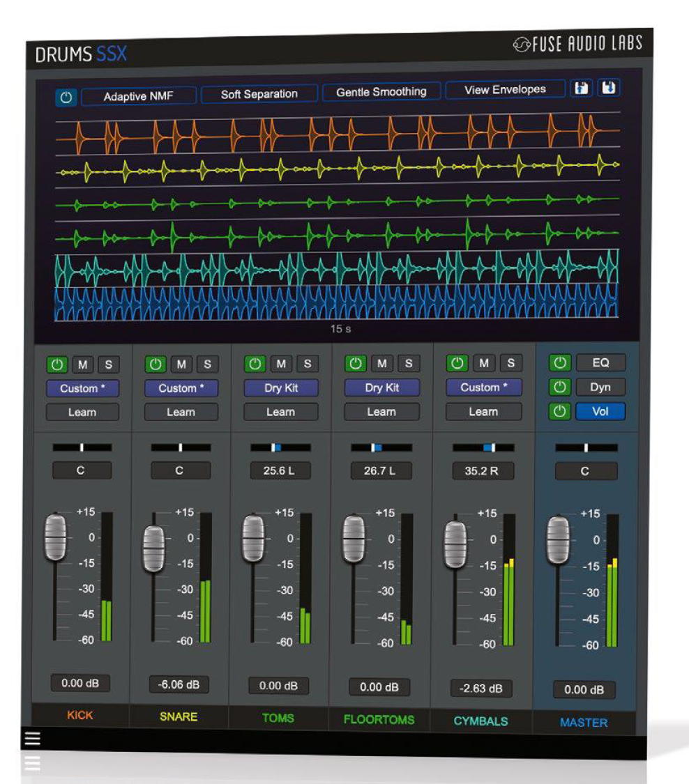Open the Gentle Smoothing selector
Image resolution: width=689 pixels, height=784 pixels.
click(x=381, y=92)
